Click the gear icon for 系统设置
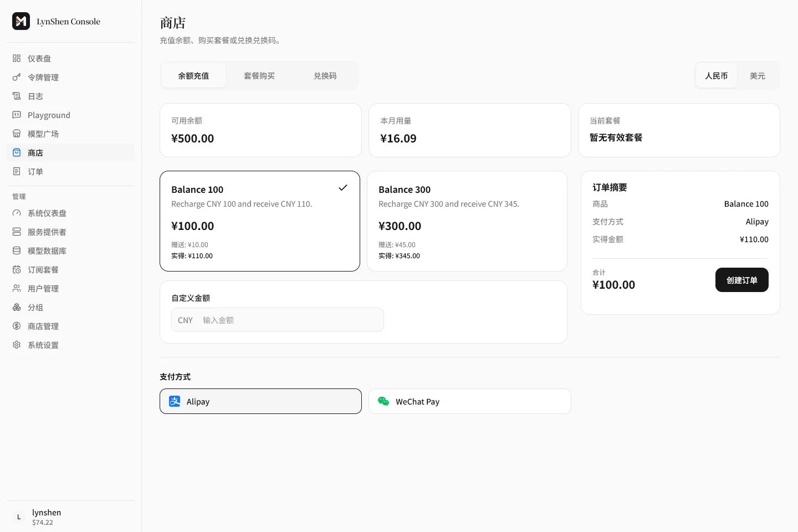Image resolution: width=798 pixels, height=532 pixels. 17,345
